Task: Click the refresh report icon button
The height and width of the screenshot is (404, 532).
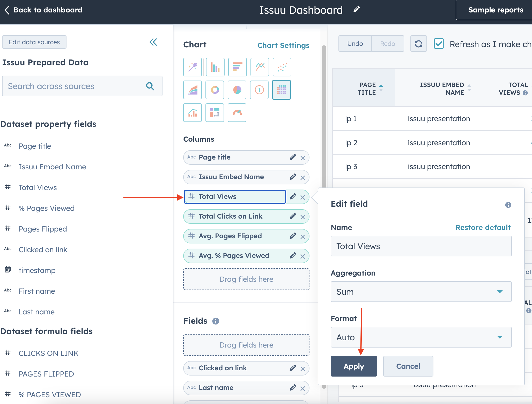Action: tap(418, 44)
